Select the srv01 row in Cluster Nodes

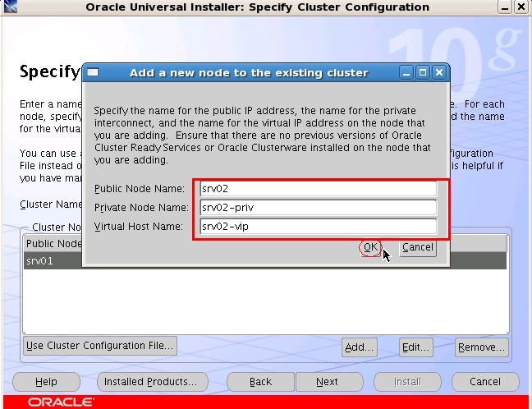coord(265,260)
